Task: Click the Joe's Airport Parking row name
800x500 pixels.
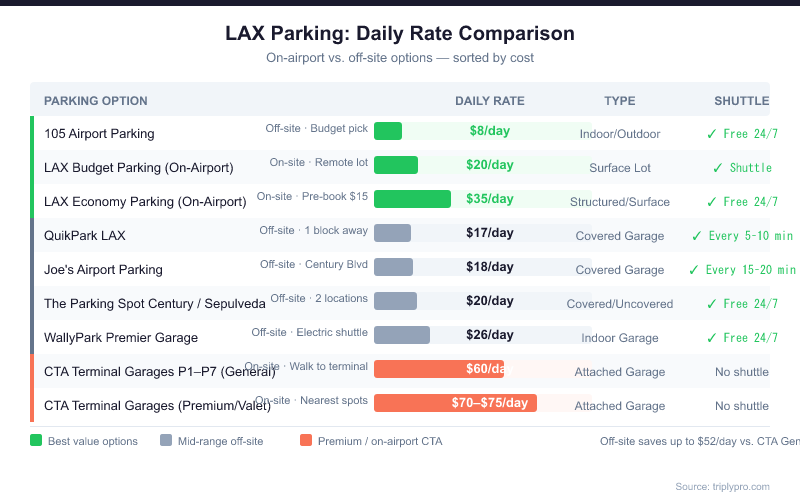Action: [103, 270]
